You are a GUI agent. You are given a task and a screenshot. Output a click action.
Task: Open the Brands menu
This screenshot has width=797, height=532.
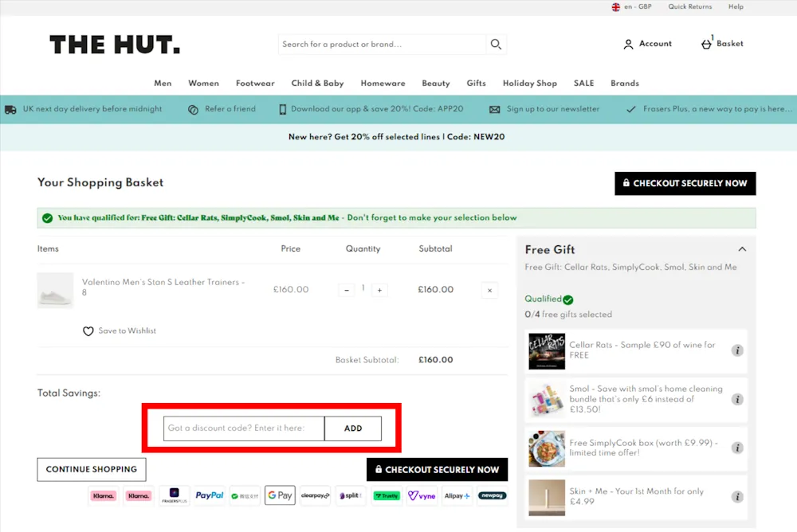point(625,84)
